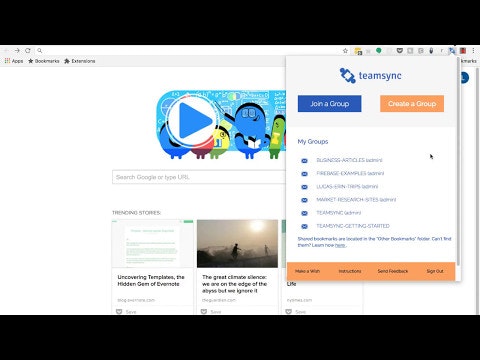Open the Uncovering Templates Evernote story thumbnail
The height and width of the screenshot is (360, 480).
[x=152, y=243]
